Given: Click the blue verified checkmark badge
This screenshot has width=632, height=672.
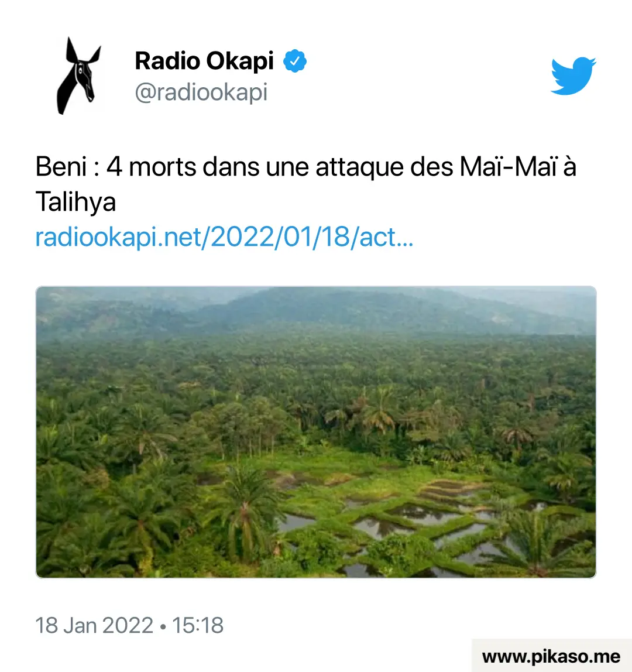Looking at the screenshot, I should click(295, 61).
